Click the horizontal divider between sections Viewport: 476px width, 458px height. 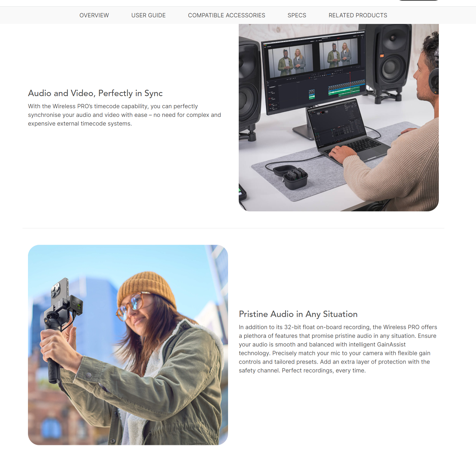click(233, 228)
